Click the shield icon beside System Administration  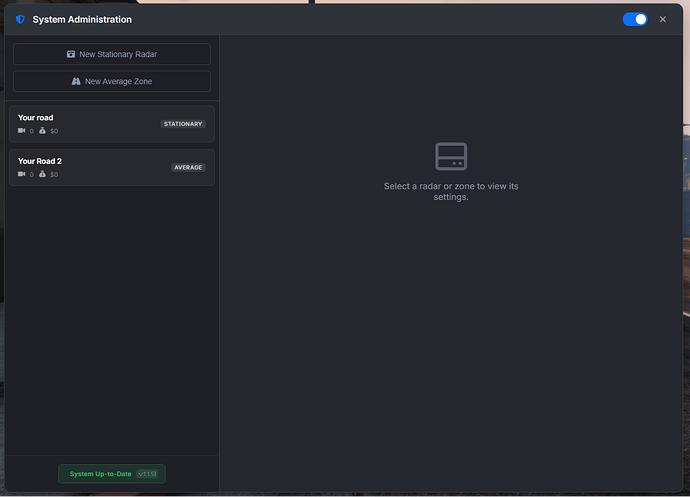coord(20,19)
